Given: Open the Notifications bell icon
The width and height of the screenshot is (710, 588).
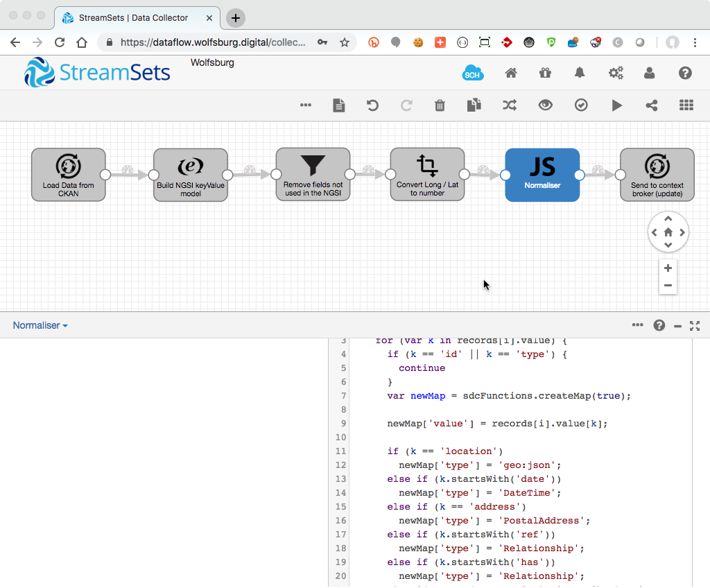Looking at the screenshot, I should (x=580, y=73).
